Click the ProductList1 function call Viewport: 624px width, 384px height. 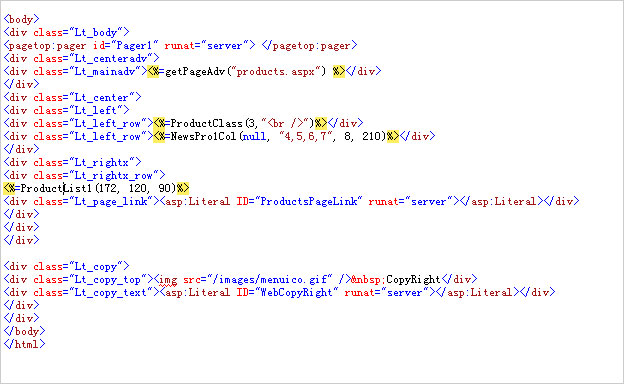(98, 188)
